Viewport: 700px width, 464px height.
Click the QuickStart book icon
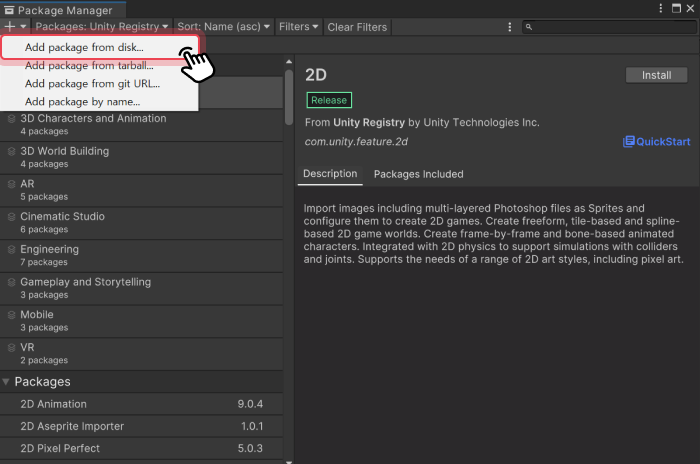tap(629, 142)
